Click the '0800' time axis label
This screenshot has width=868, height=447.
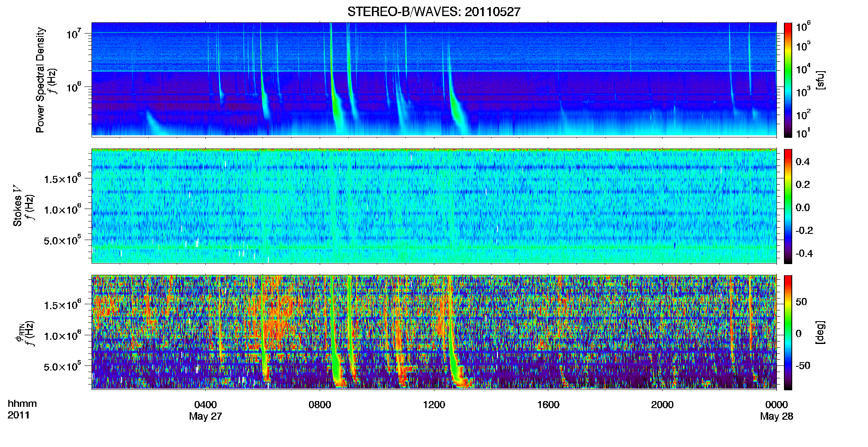tap(320, 405)
